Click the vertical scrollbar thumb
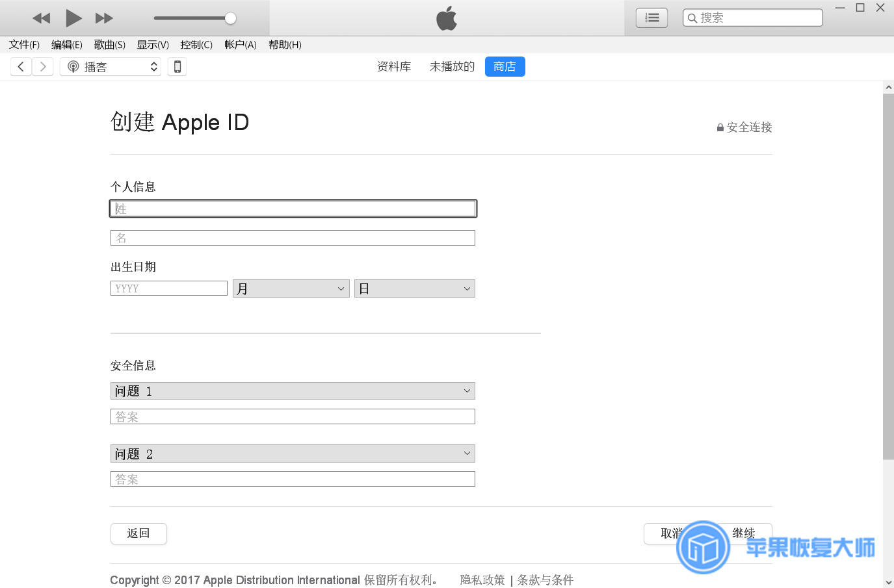The width and height of the screenshot is (894, 588). click(x=888, y=276)
